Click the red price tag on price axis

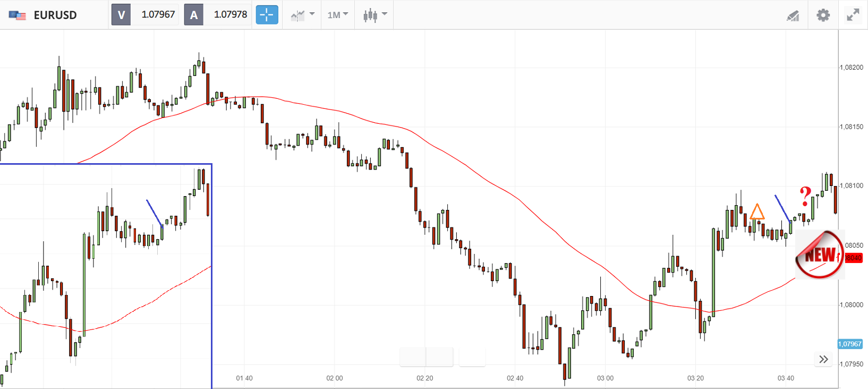pos(854,258)
